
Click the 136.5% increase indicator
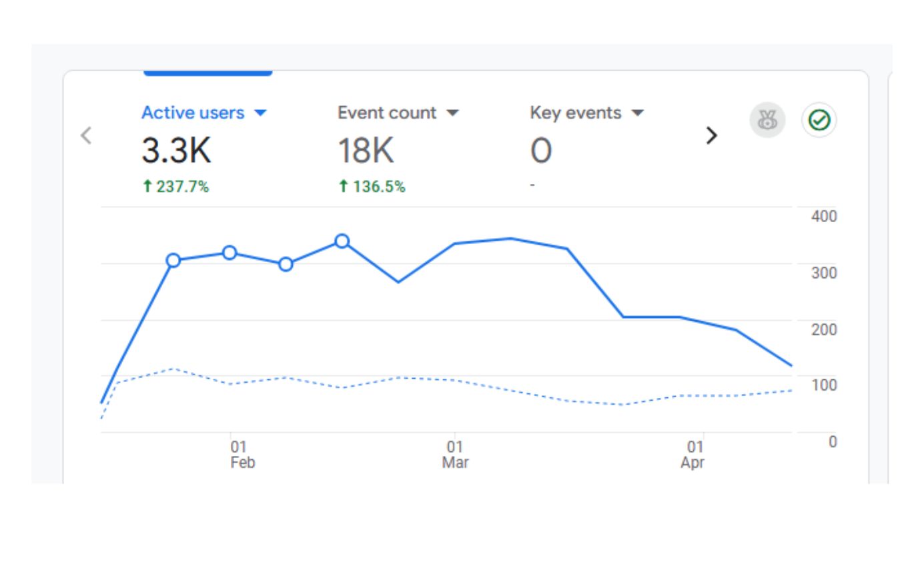(372, 187)
